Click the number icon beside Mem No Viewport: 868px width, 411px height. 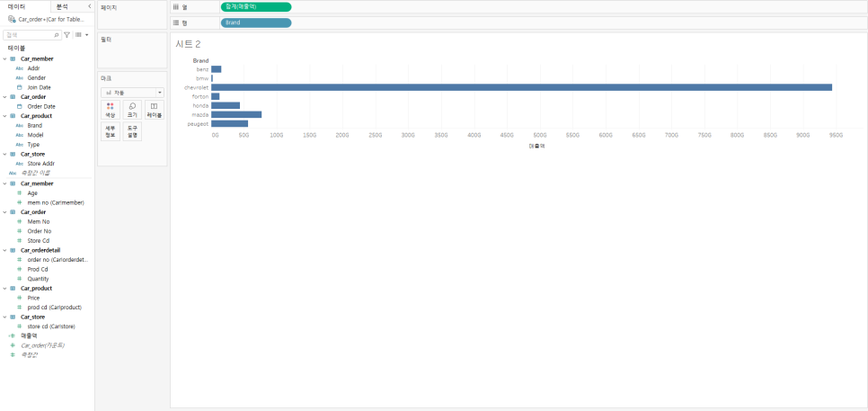20,221
